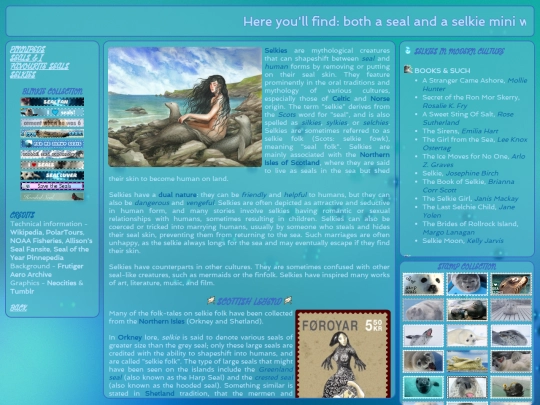Click the Hooded Seal blinkie
The image size is (540, 405).
tap(52, 197)
